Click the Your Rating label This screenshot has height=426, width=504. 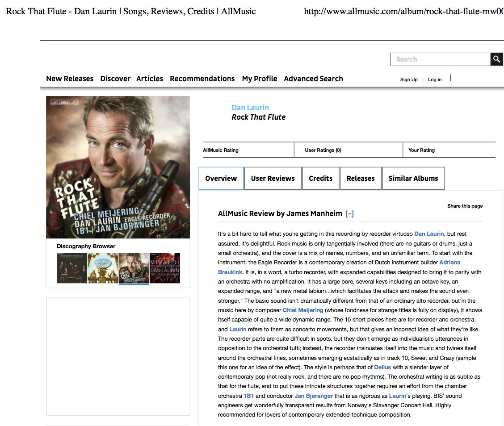[x=421, y=150]
